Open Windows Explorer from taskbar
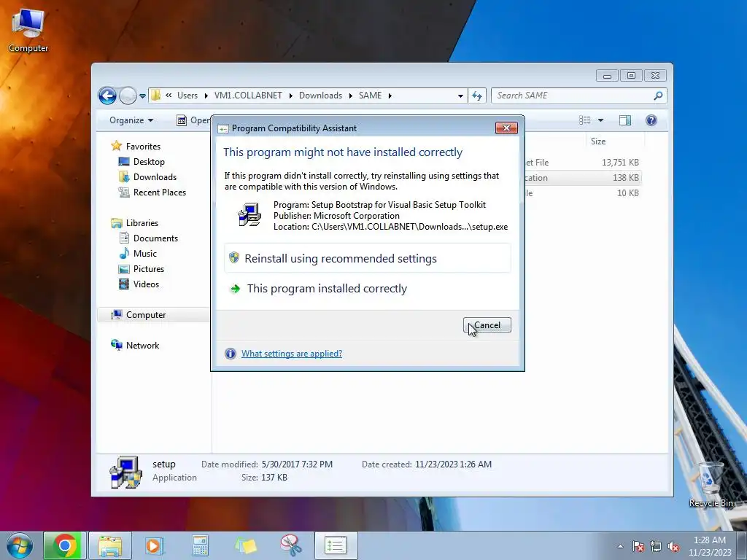Image resolution: width=747 pixels, height=560 pixels. click(x=110, y=545)
